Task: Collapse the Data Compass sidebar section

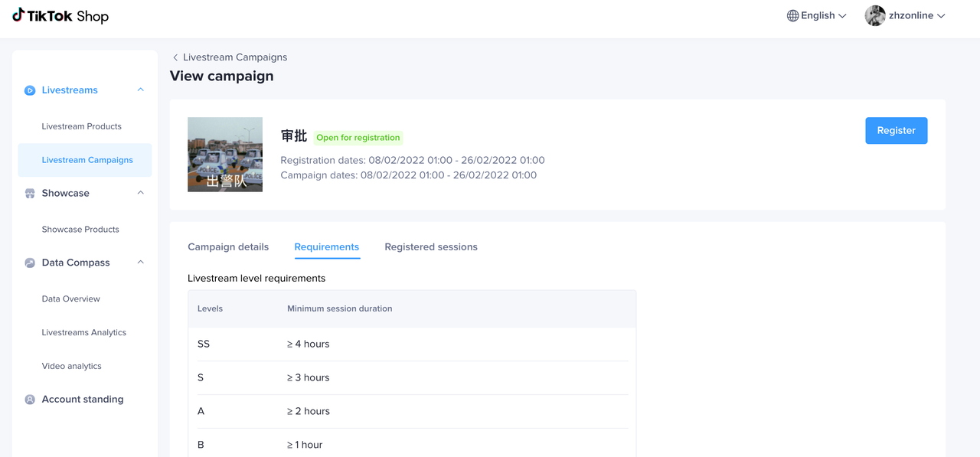Action: pos(140,262)
